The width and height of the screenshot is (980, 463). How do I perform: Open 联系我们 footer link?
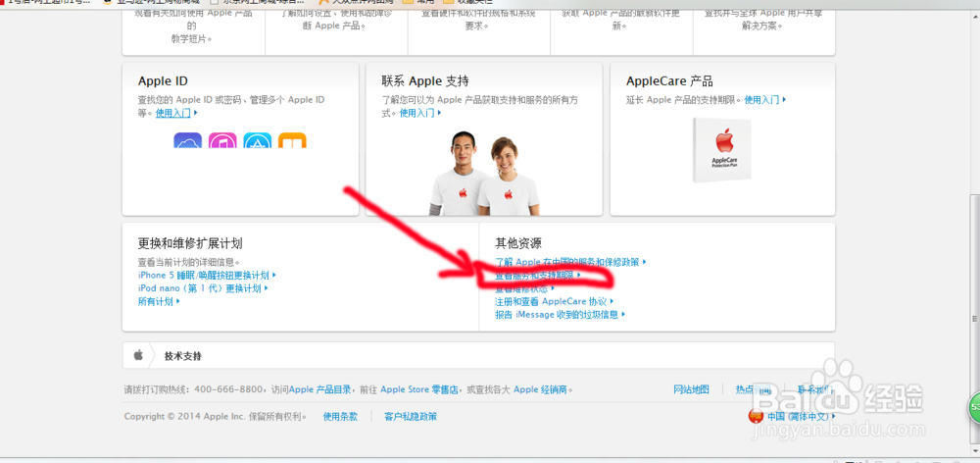click(x=815, y=389)
